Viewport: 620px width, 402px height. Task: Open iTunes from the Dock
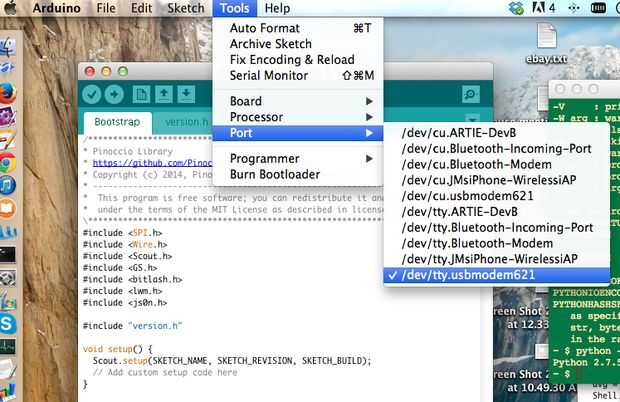8,185
